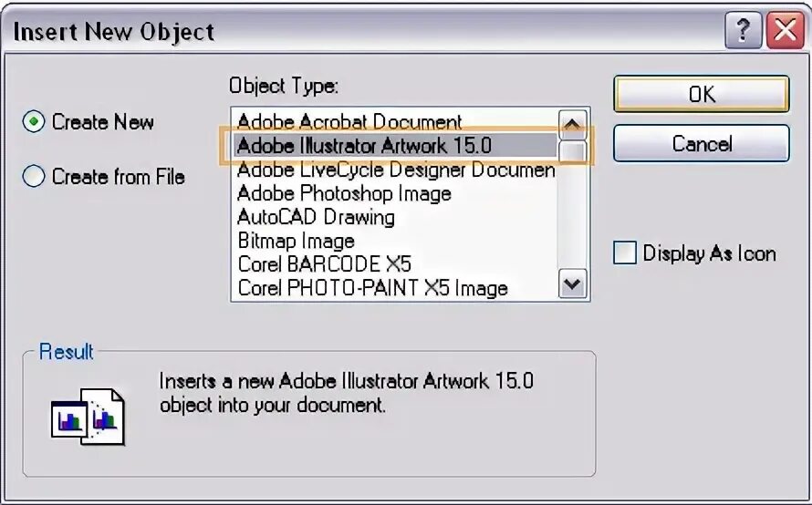
Task: Select Adobe Illustrator Artwork 15.0 entry
Action: [x=395, y=146]
